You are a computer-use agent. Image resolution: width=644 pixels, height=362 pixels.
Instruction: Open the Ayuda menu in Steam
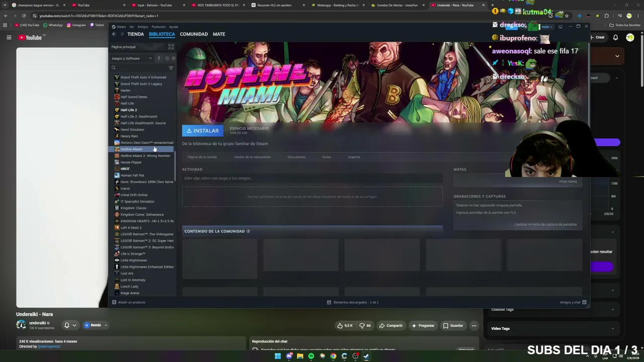(174, 27)
